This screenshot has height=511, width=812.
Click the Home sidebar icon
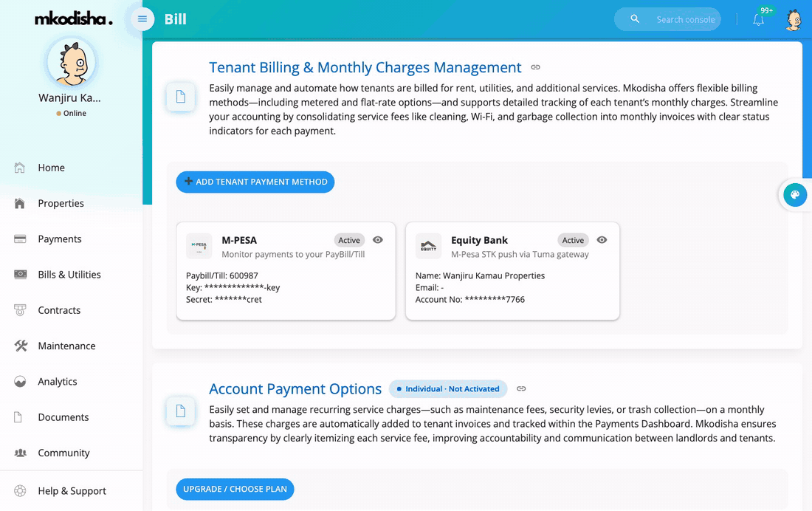coord(20,168)
